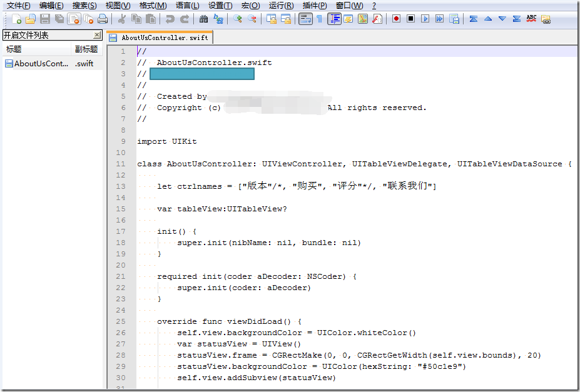The image size is (580, 392).
Task: Go to previous item with blue up triangle
Action: pos(488,19)
